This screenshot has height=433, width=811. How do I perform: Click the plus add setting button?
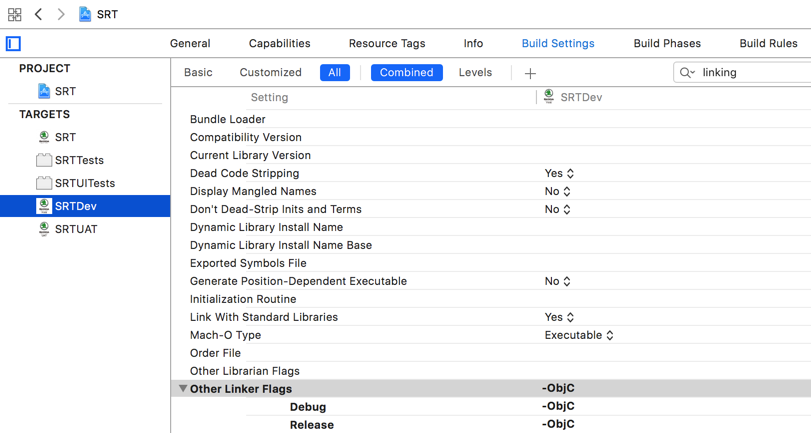point(530,73)
